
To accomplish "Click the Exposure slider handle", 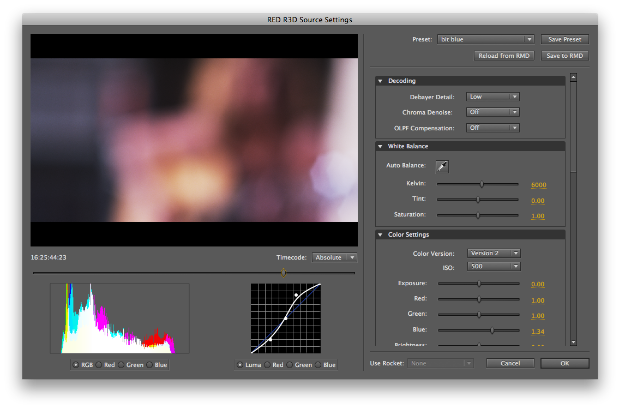I will 479,283.
